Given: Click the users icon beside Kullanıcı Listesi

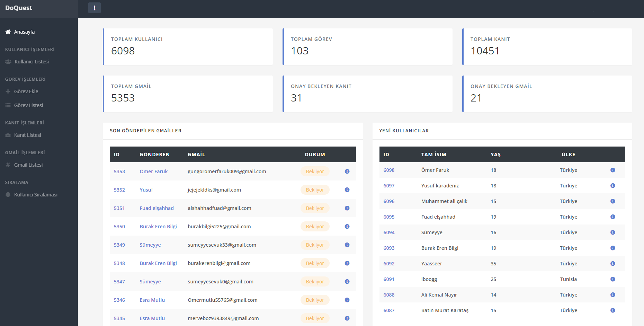Looking at the screenshot, I should tap(8, 62).
